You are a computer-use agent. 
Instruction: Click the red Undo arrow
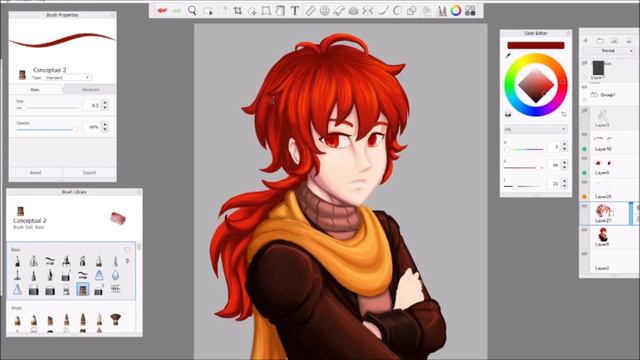click(162, 11)
